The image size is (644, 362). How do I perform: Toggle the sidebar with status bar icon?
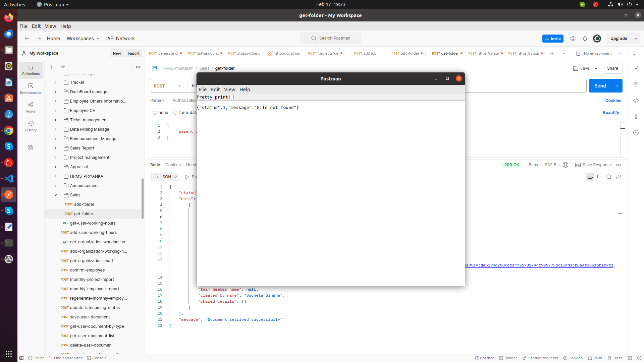click(21, 358)
